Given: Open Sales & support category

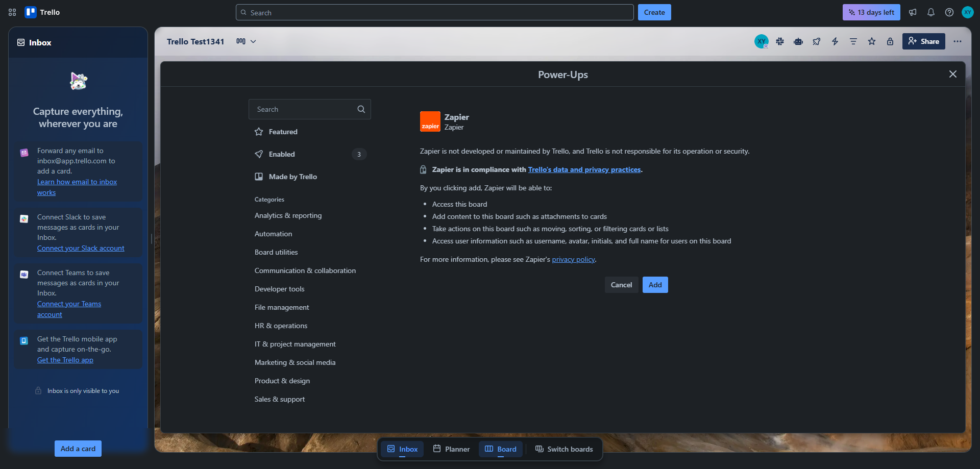Looking at the screenshot, I should [x=280, y=399].
